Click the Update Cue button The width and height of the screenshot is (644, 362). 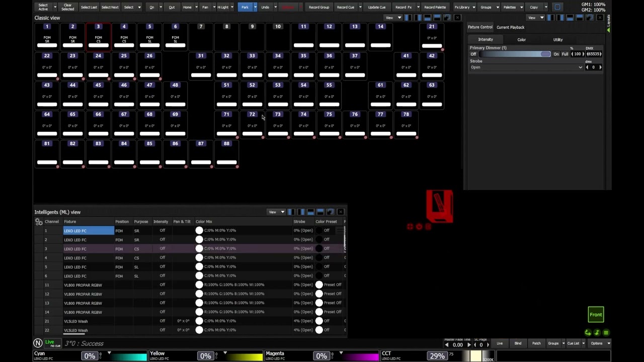[x=376, y=7]
